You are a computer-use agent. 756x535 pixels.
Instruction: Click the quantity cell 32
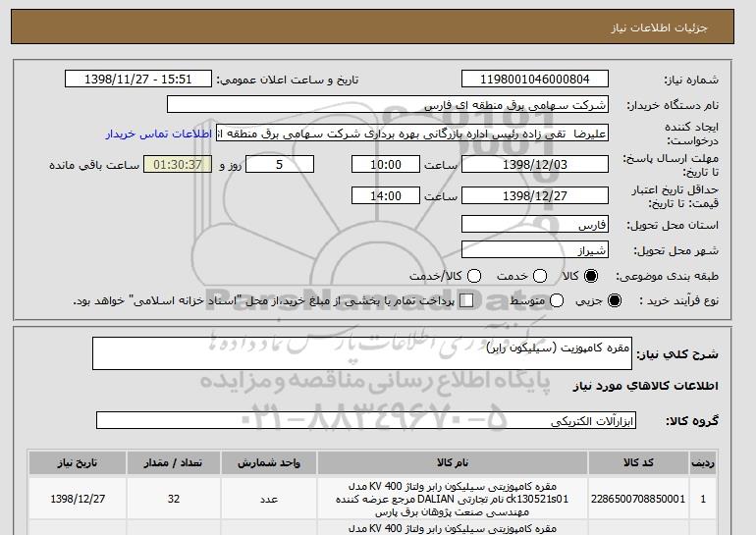174,499
